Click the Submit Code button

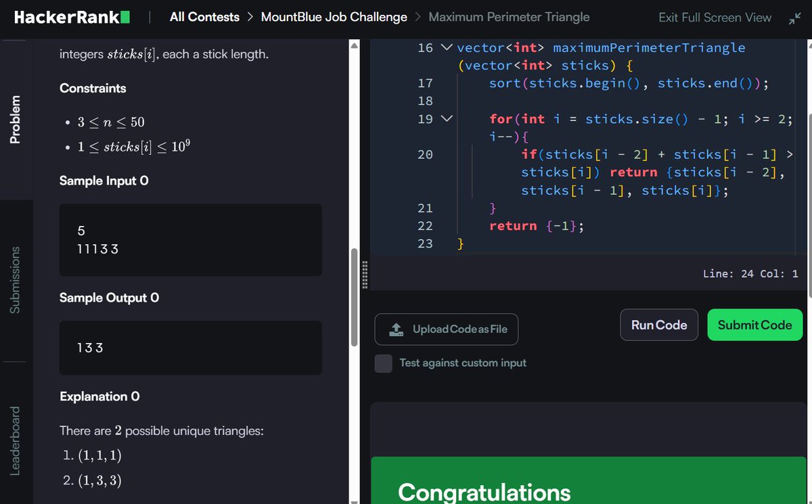coord(755,325)
